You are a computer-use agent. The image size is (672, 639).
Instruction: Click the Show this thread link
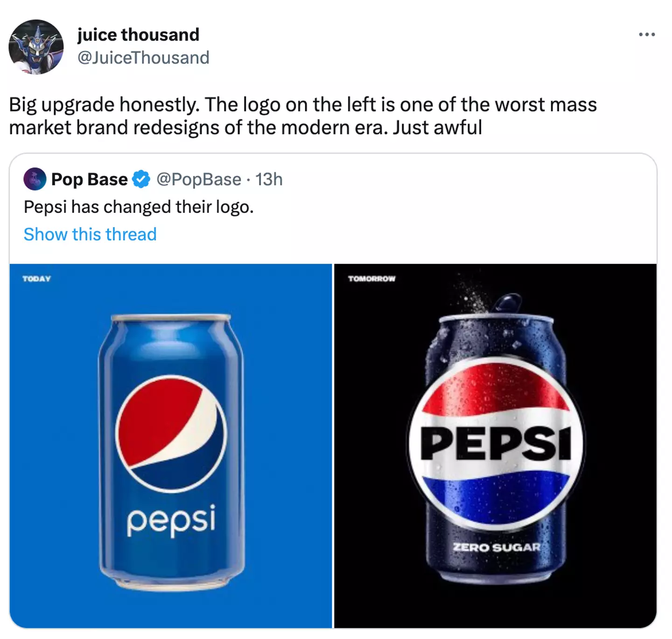(x=90, y=234)
